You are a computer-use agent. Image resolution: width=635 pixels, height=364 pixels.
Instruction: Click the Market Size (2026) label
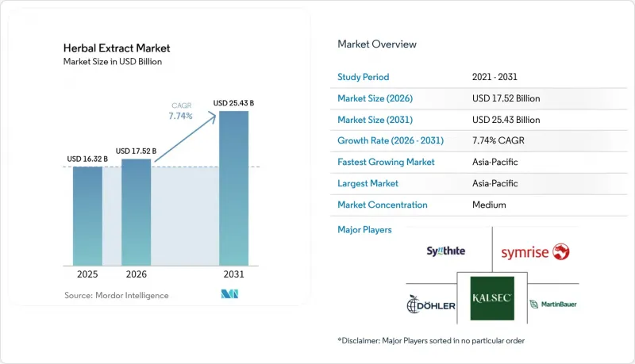pyautogui.click(x=375, y=98)
